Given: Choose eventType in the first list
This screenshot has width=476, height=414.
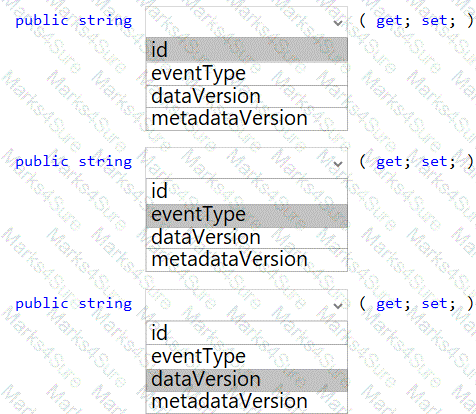Looking at the screenshot, I should coord(247,74).
